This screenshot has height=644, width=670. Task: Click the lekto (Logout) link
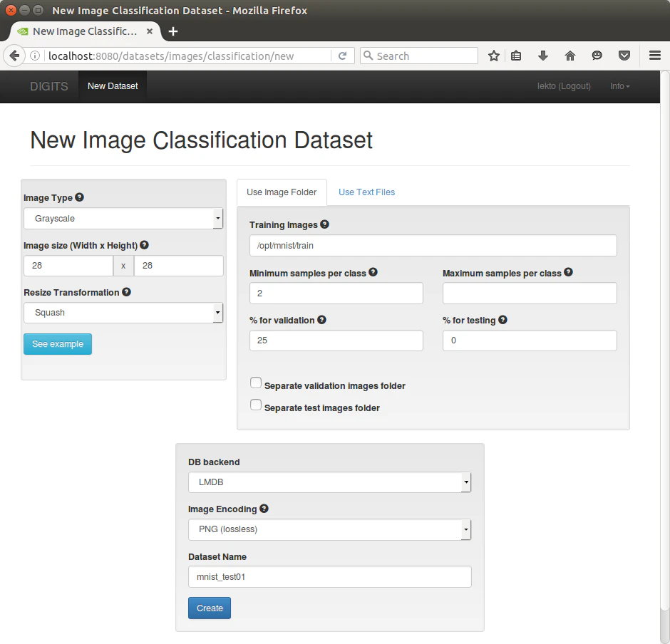point(564,86)
